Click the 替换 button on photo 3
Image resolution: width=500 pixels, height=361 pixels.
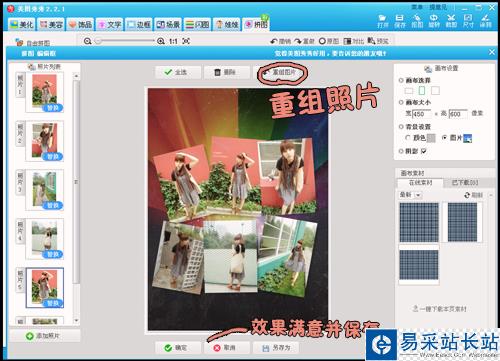(53, 205)
